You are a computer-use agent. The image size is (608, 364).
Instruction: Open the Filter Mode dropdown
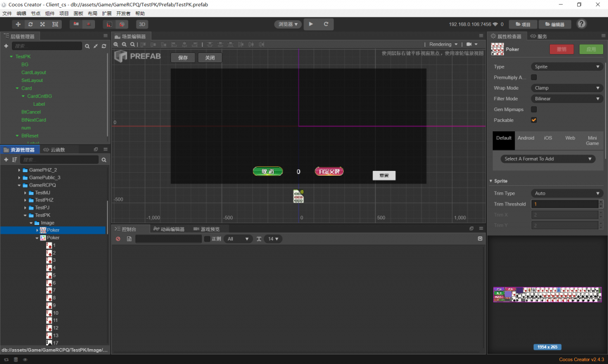566,99
